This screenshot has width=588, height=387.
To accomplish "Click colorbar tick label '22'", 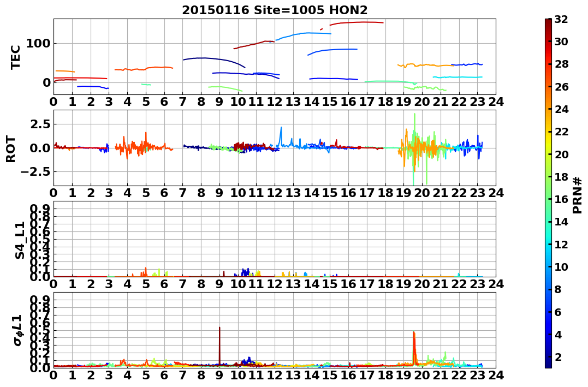I will 561,132.
